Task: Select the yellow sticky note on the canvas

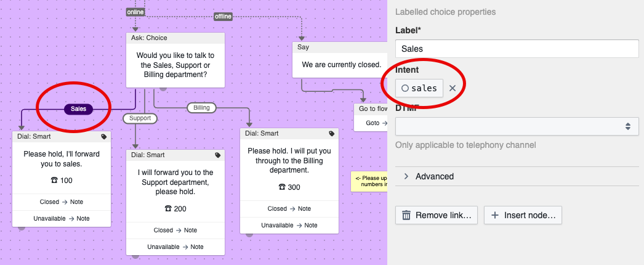Action: [369, 181]
